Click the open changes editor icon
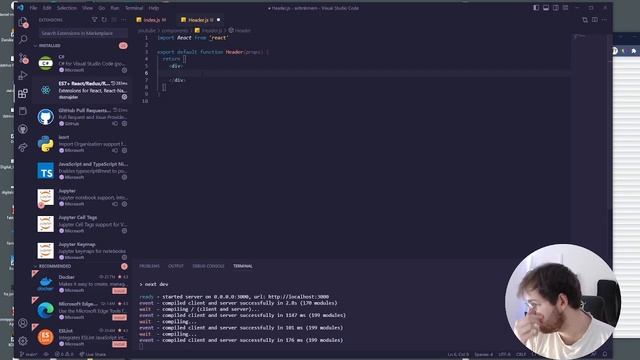Viewport: 640px width, 360px height. click(x=585, y=20)
